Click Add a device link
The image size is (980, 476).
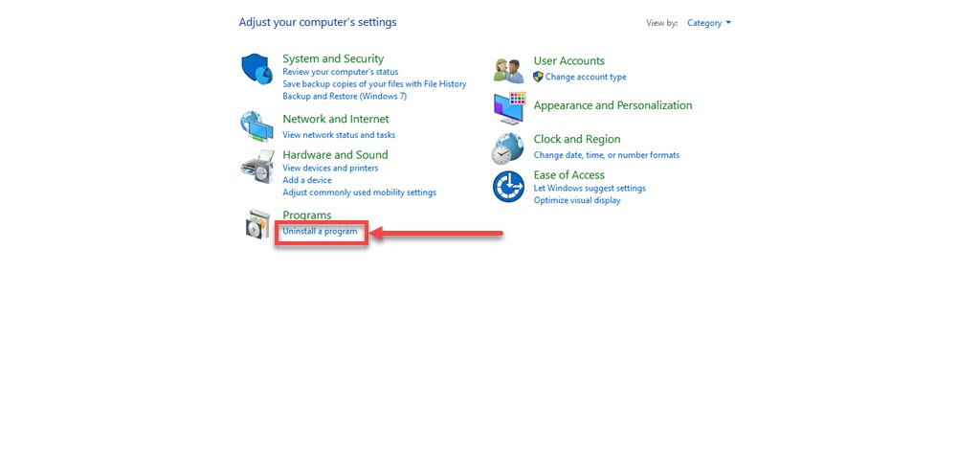(x=307, y=180)
